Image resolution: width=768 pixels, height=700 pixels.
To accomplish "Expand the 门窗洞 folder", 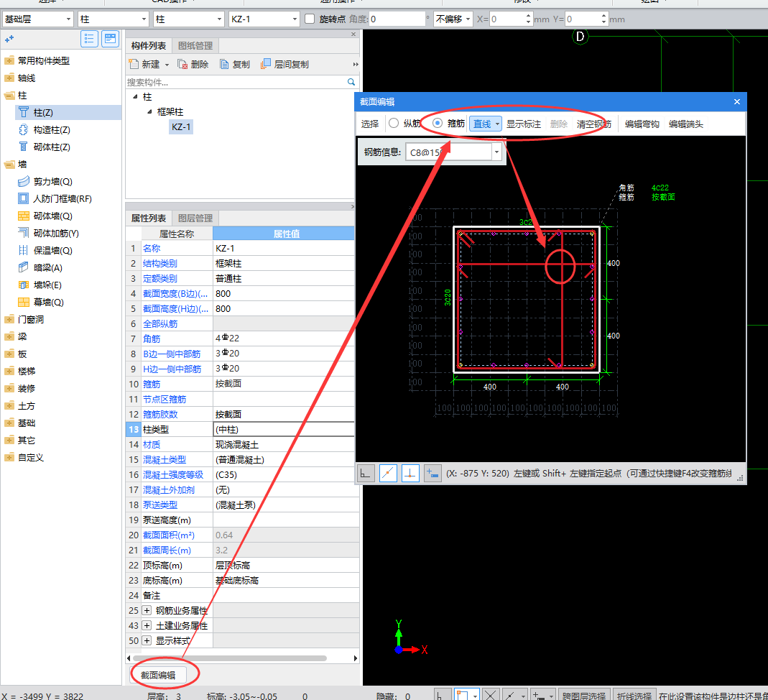I will coord(9,319).
